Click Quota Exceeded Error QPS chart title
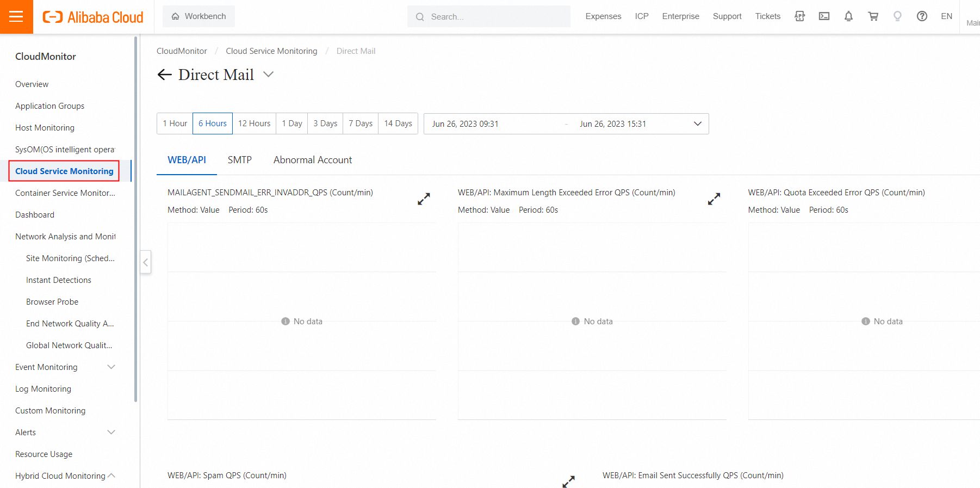Viewport: 980px width, 488px height. (836, 193)
